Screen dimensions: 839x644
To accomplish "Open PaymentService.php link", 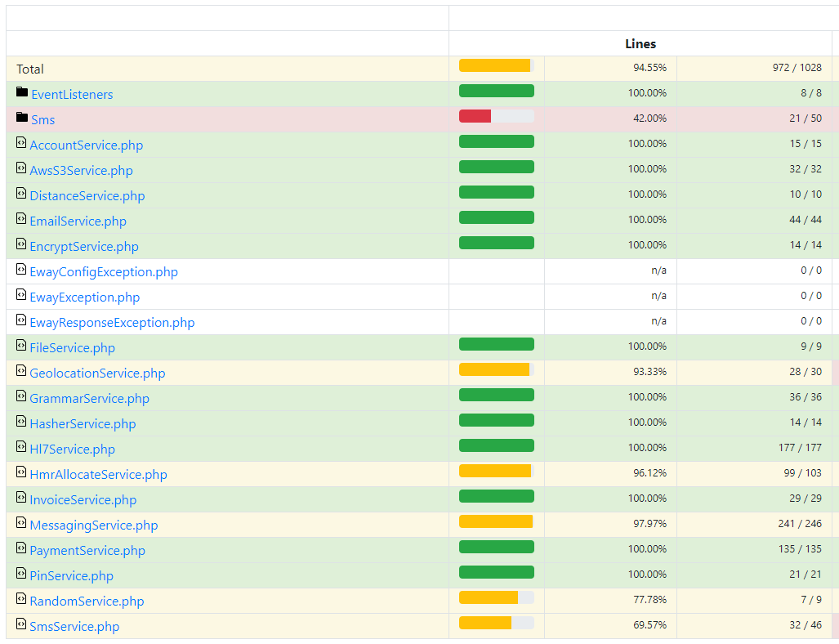I will pos(87,550).
